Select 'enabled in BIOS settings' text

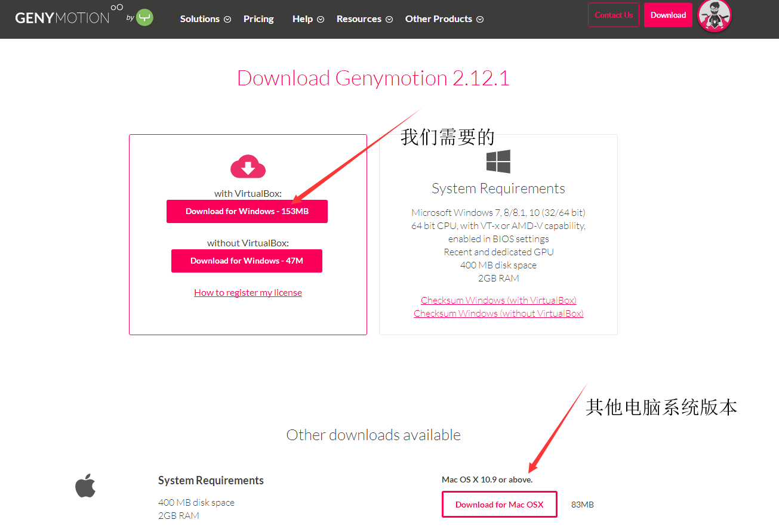tap(498, 239)
